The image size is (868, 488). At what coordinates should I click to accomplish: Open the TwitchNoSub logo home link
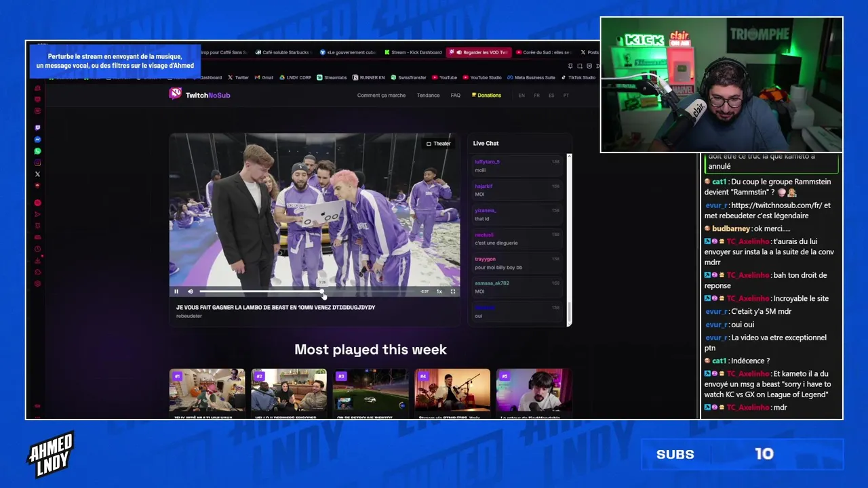[x=199, y=95]
